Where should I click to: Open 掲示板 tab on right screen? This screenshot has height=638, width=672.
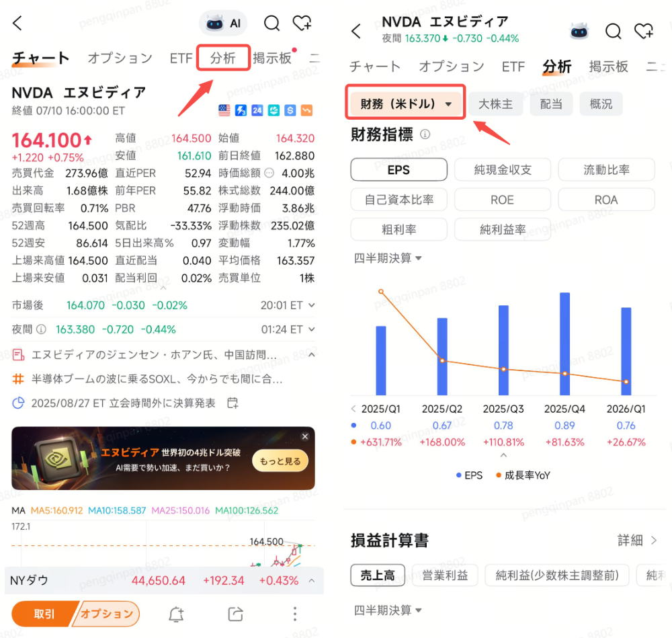(x=609, y=67)
